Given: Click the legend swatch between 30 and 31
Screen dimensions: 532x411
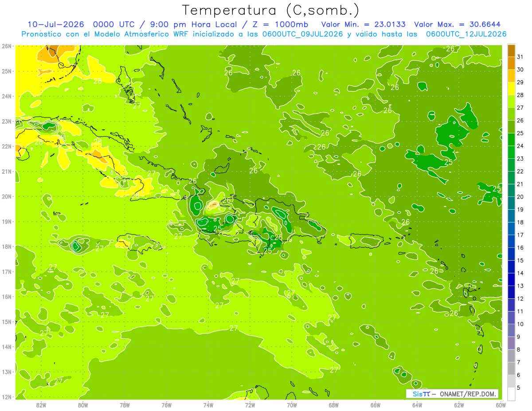Looking at the screenshot, I should coord(512,63).
